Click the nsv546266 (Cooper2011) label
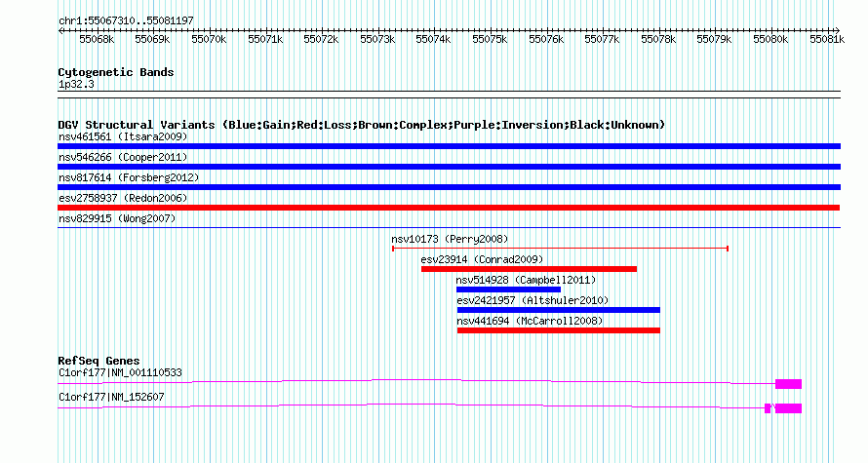Viewport: 868px width, 463px height. pos(123,157)
